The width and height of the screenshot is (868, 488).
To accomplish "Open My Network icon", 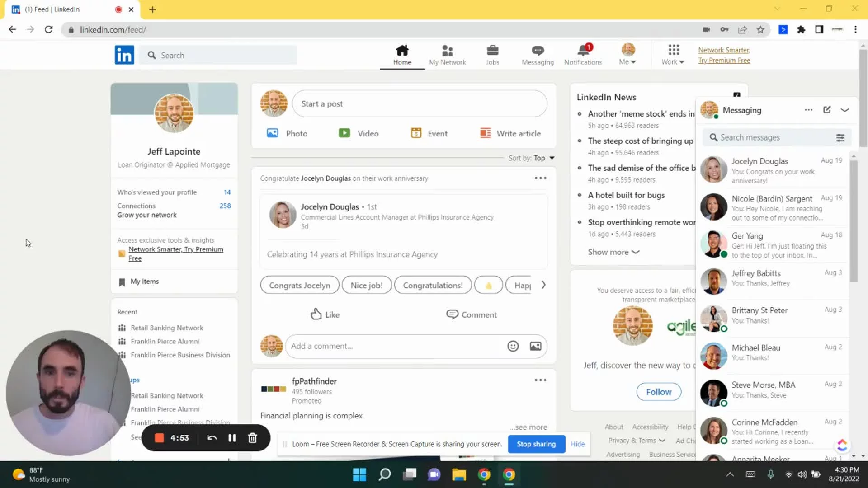I will 447,50.
